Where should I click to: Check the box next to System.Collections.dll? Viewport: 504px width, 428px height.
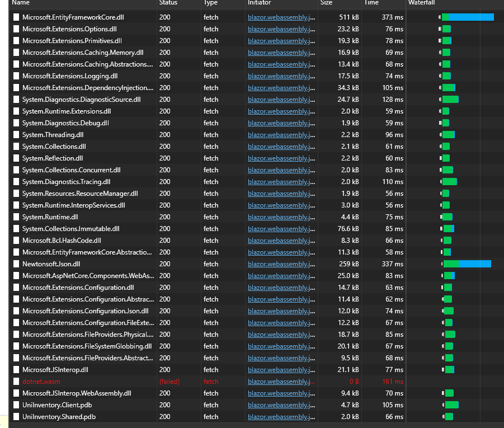(x=16, y=146)
